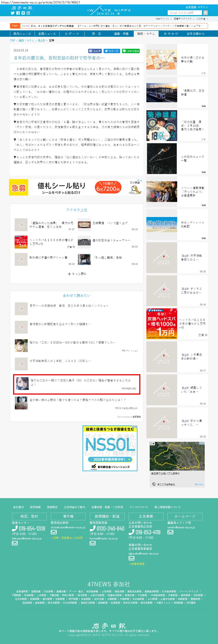The width and height of the screenshot is (218, 644).
Task: Open the 記事・写真等の二次利用 footer link
Action: [x=67, y=538]
